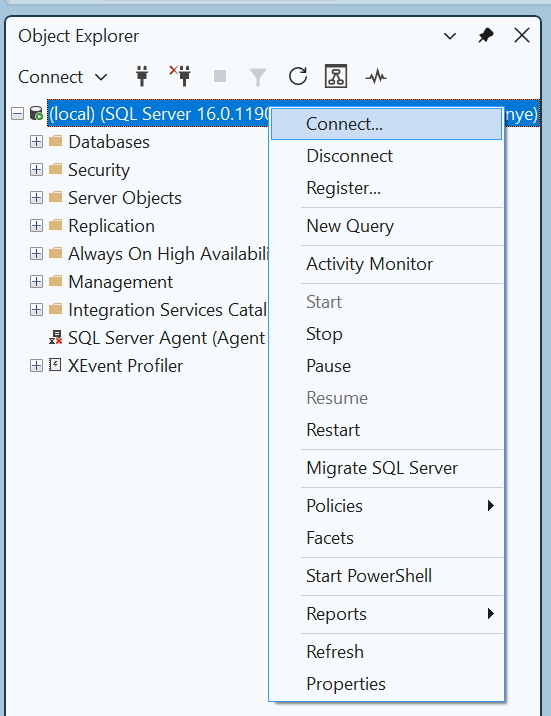This screenshot has height=716, width=551.
Task: Select the Always On High Availability label
Action: click(x=168, y=254)
